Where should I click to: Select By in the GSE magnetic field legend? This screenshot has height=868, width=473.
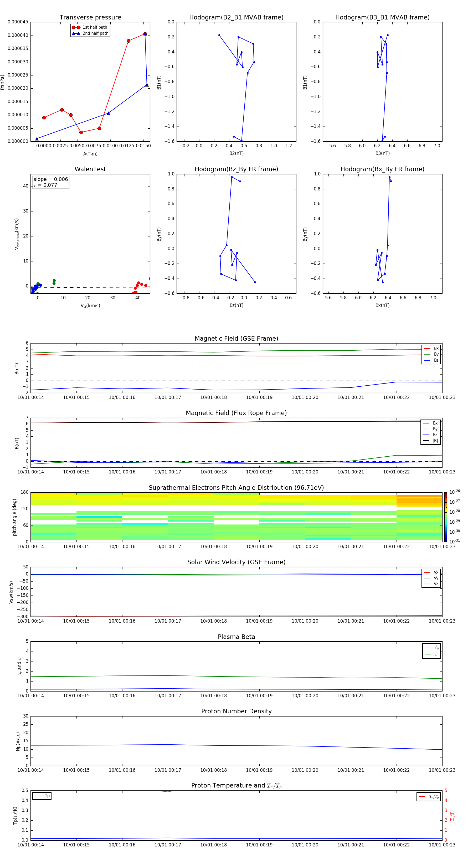[x=431, y=354]
